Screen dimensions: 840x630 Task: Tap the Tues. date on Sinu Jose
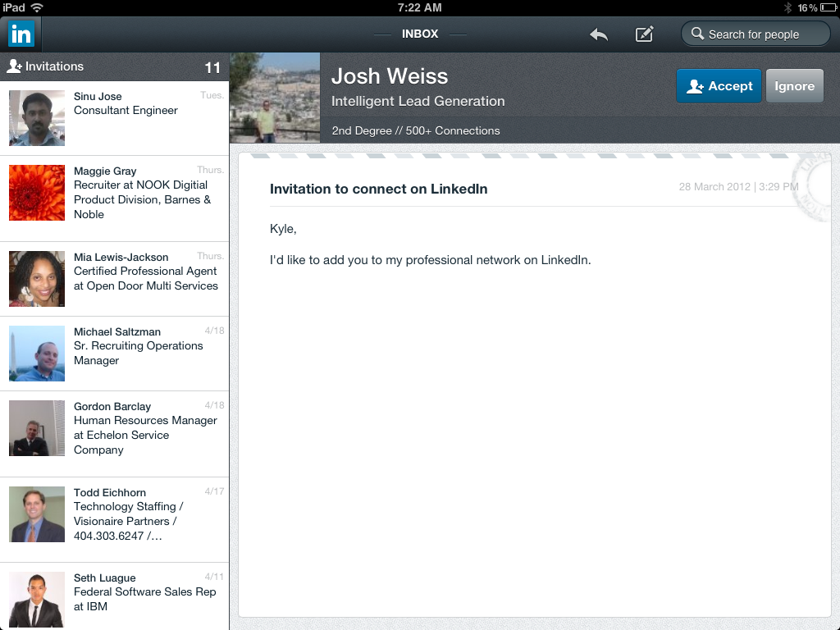(212, 95)
